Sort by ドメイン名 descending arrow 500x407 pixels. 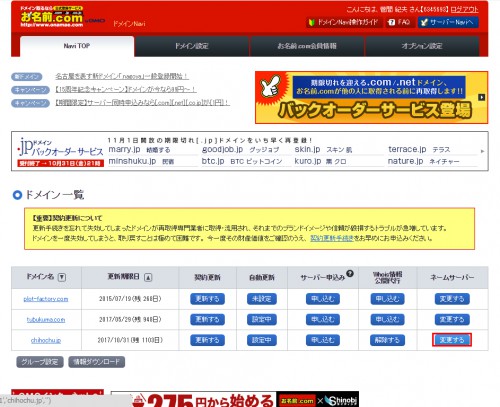pyautogui.click(x=62, y=277)
